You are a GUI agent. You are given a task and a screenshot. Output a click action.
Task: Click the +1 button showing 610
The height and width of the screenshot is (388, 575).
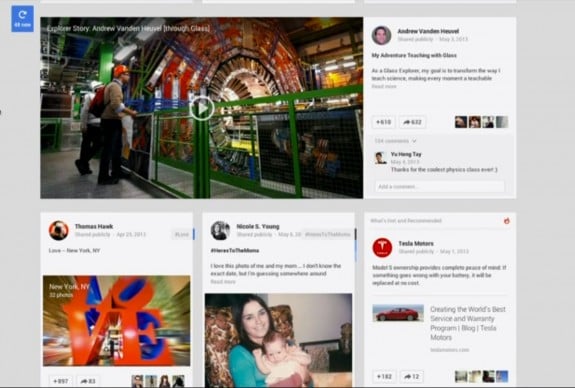384,122
